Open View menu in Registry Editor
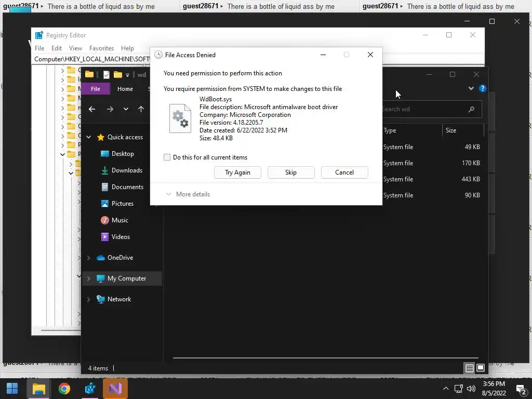532x399 pixels. (x=75, y=48)
